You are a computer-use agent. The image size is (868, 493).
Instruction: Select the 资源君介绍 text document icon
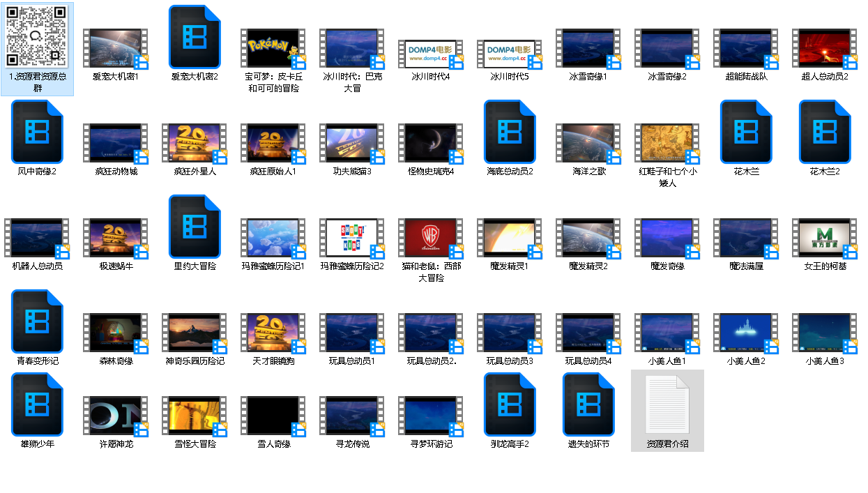(667, 404)
